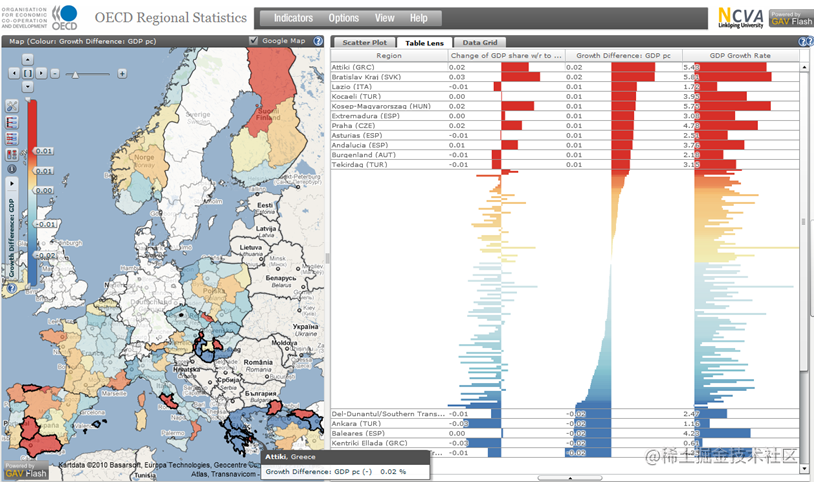Toggle the Google Map checkbox
This screenshot has height=482, width=814.
[x=253, y=41]
